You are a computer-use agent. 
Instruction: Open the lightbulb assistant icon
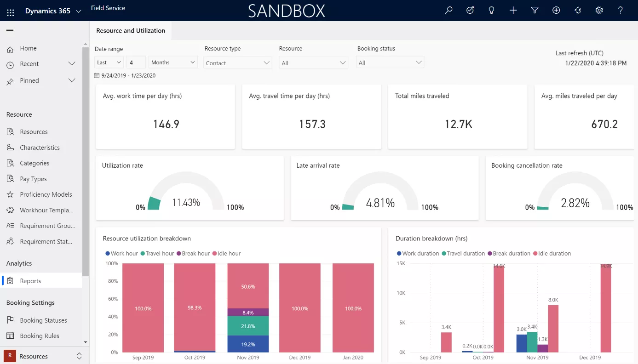click(491, 11)
